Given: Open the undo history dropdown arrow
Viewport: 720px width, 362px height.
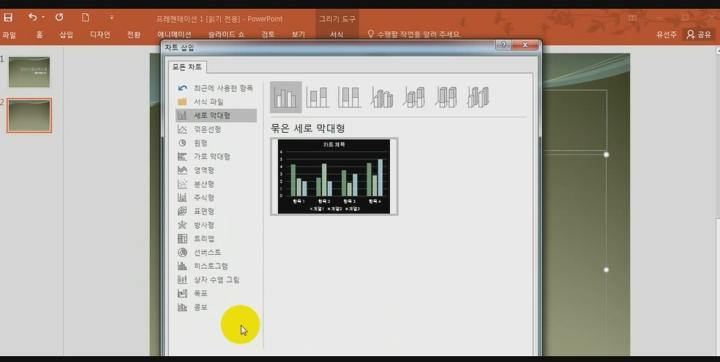Looking at the screenshot, I should point(43,18).
